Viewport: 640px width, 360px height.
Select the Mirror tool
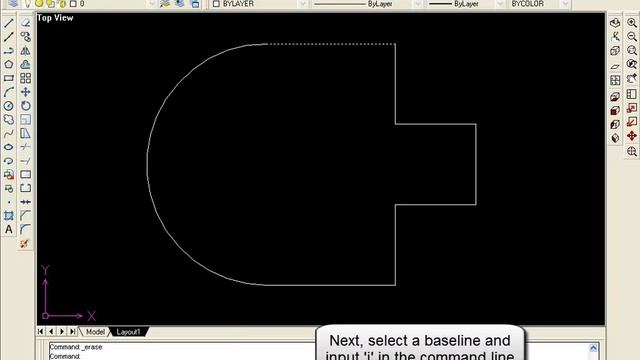click(x=25, y=51)
